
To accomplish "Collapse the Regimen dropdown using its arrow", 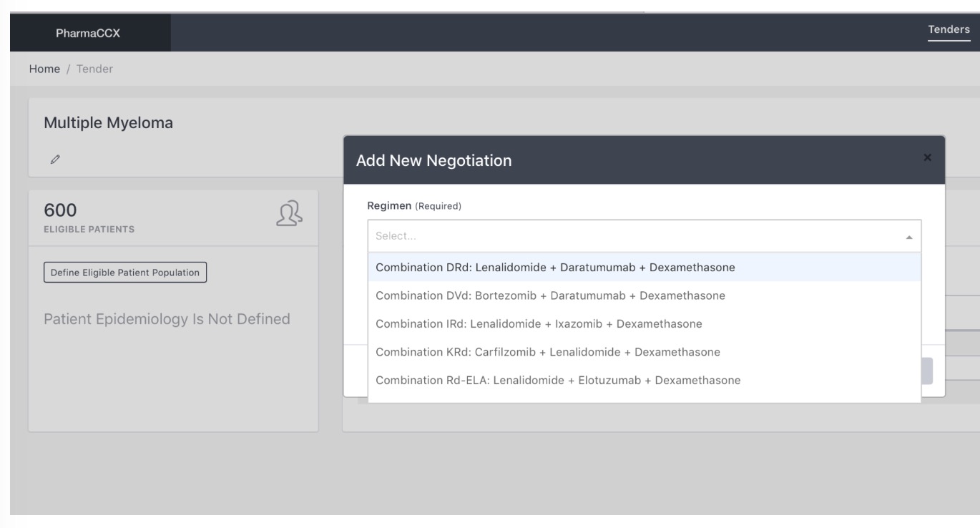I will (908, 236).
